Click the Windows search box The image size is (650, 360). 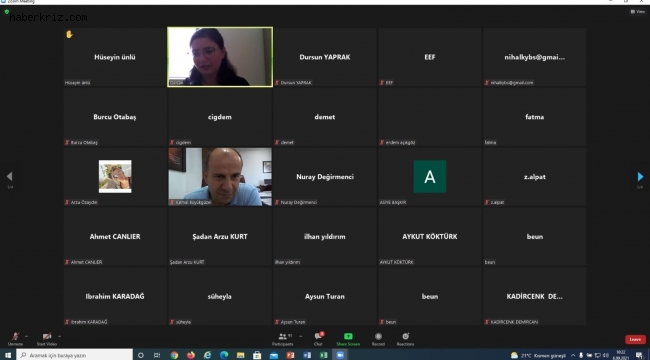75,355
